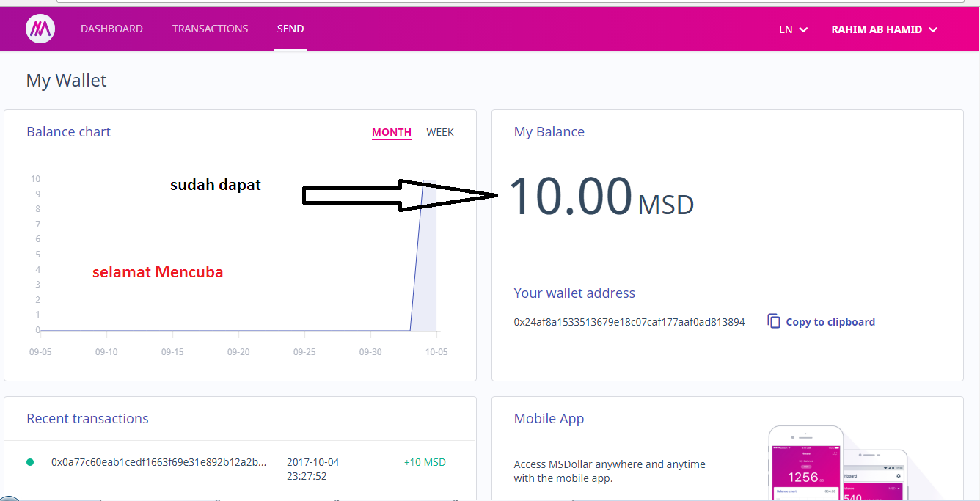Image resolution: width=980 pixels, height=501 pixels.
Task: Switch to the TRANSACTIONS tab
Action: (210, 29)
